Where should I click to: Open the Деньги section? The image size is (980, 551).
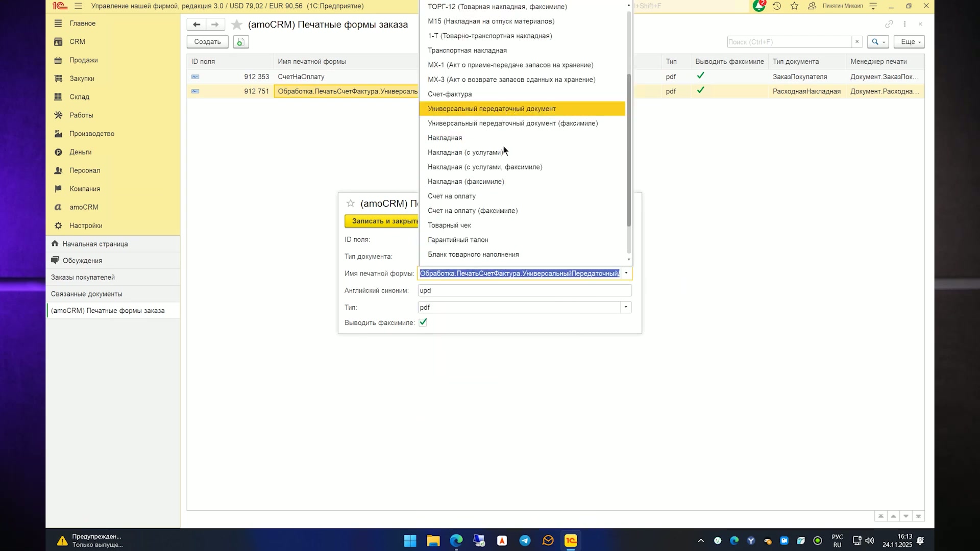click(x=81, y=152)
